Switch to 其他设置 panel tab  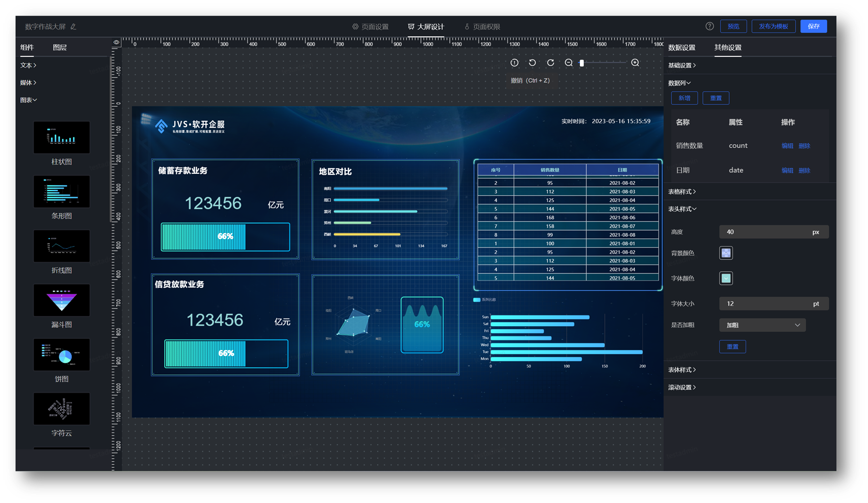pyautogui.click(x=728, y=47)
